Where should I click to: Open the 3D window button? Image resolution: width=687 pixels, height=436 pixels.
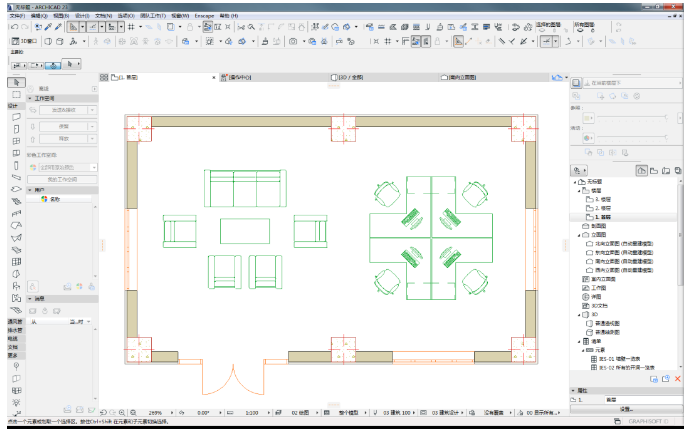click(x=25, y=41)
